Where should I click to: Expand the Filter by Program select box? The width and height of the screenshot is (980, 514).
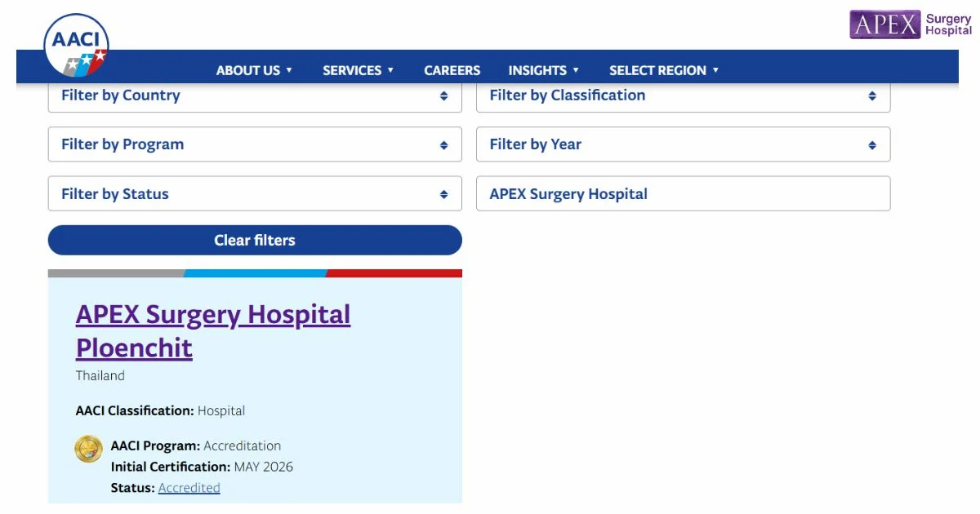[255, 144]
